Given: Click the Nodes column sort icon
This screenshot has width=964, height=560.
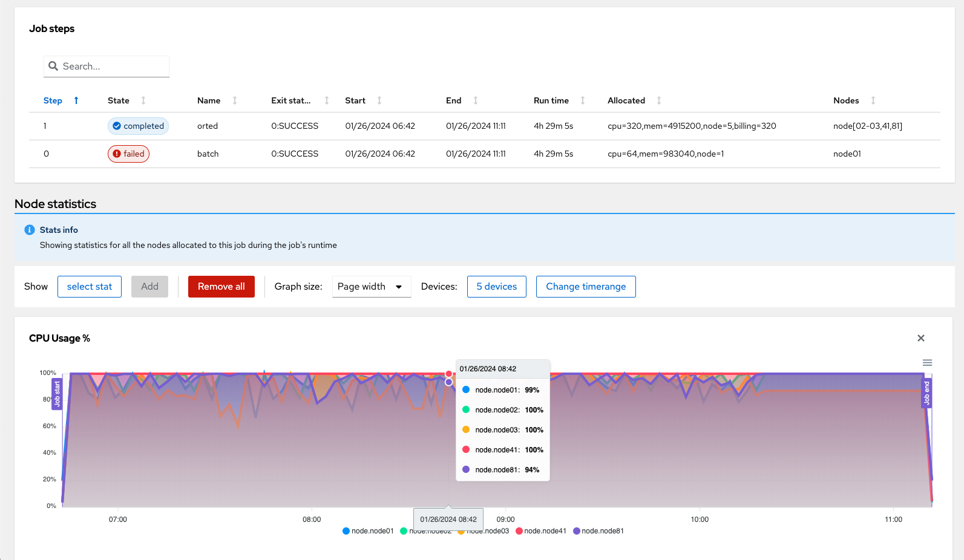Looking at the screenshot, I should pos(873,100).
